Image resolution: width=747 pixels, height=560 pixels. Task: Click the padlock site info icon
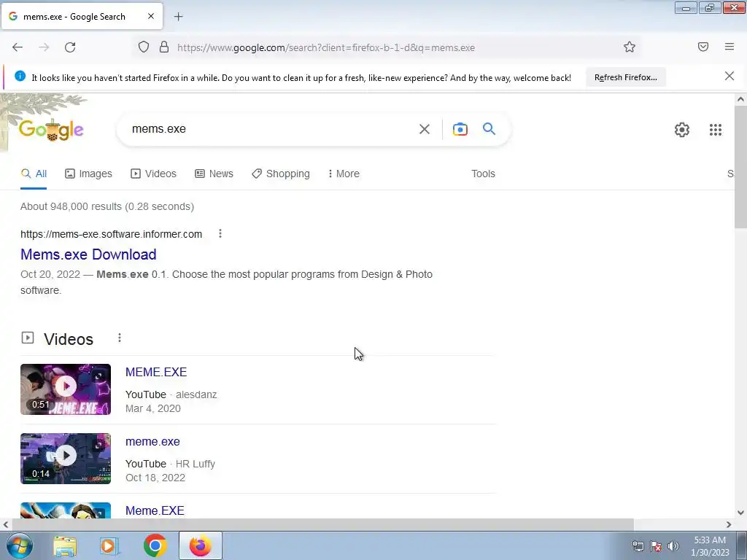pyautogui.click(x=164, y=47)
